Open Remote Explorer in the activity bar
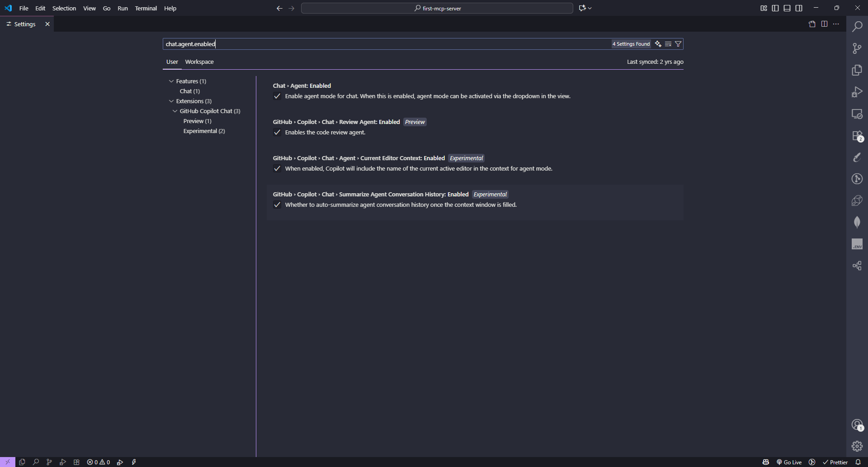 (x=857, y=114)
